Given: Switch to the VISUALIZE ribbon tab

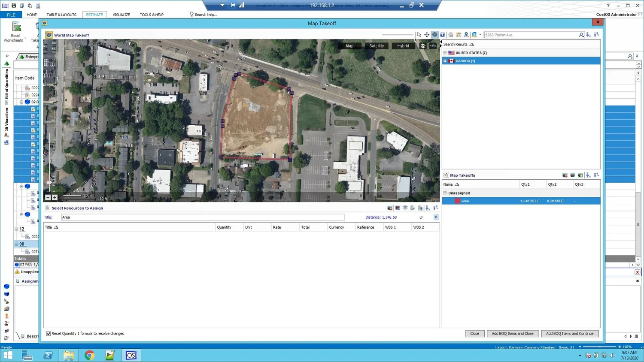Looking at the screenshot, I should (121, 15).
